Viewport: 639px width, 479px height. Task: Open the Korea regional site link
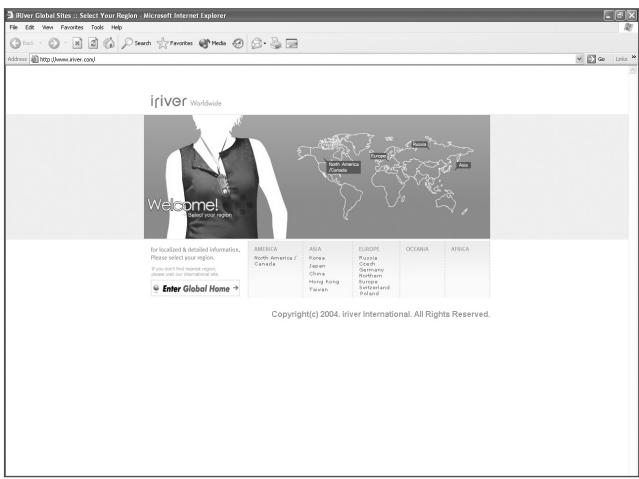coord(317,258)
